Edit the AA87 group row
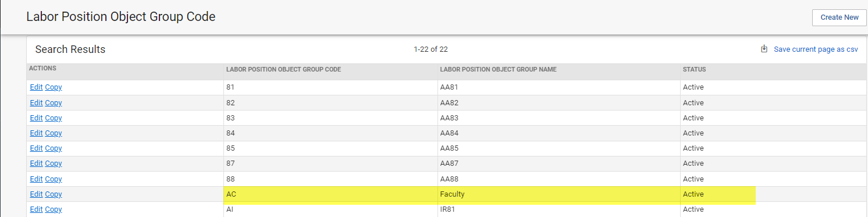Image resolution: width=868 pixels, height=217 pixels. 36,163
